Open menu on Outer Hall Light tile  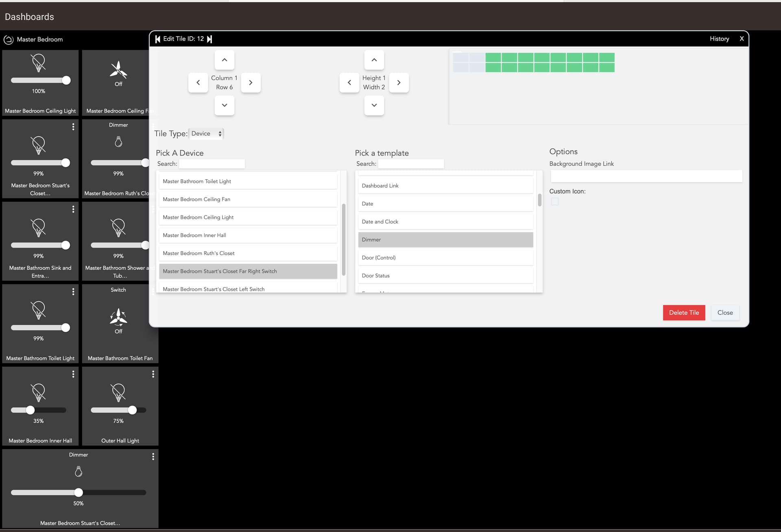coord(153,374)
